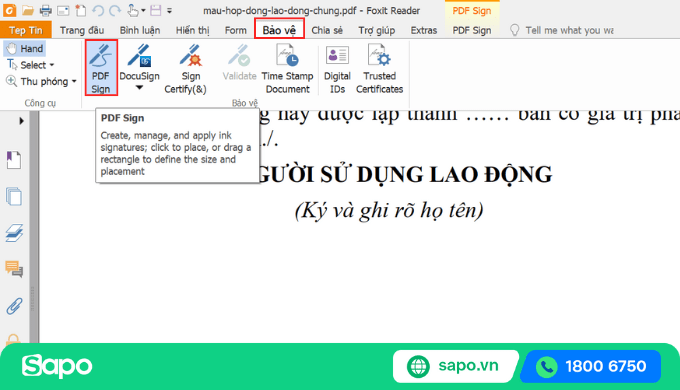Undo the last action
The width and height of the screenshot is (680, 390).
tap(98, 10)
